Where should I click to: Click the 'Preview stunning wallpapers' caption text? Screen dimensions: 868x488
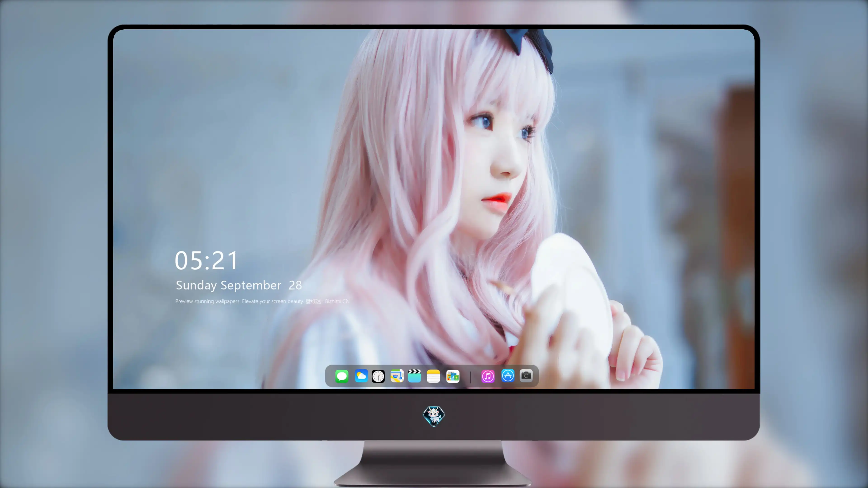(262, 301)
